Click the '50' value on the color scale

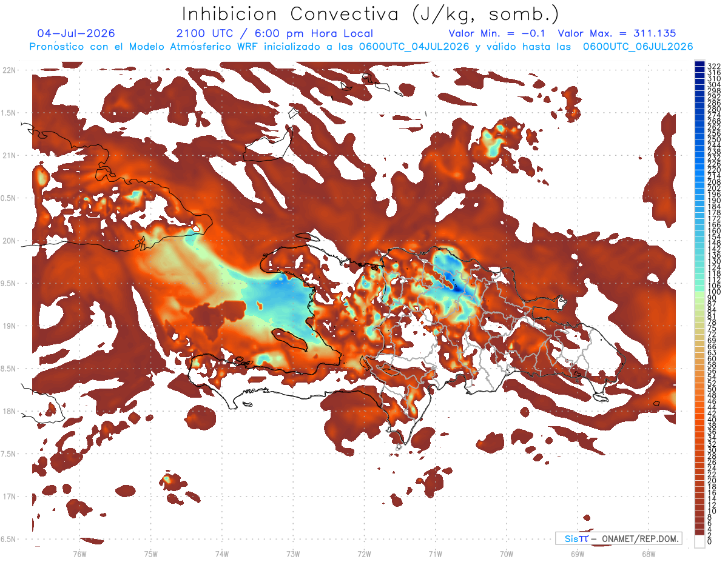click(x=712, y=390)
